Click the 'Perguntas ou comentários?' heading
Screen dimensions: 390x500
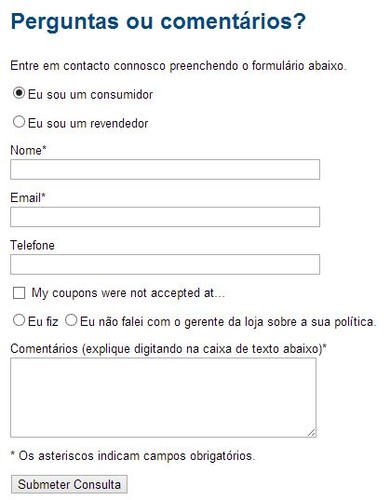[158, 22]
